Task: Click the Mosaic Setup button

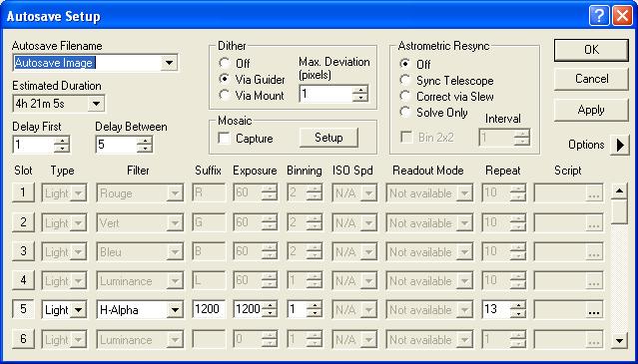Action: point(328,138)
